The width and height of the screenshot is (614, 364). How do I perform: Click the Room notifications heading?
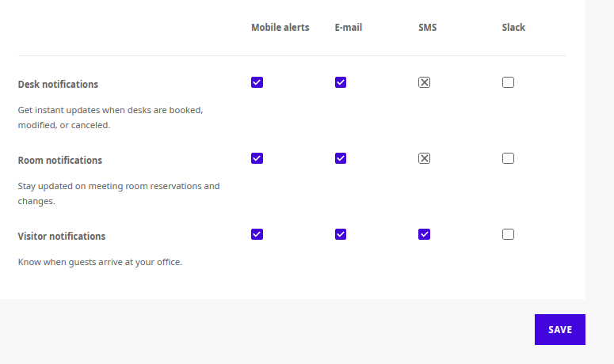coord(60,161)
